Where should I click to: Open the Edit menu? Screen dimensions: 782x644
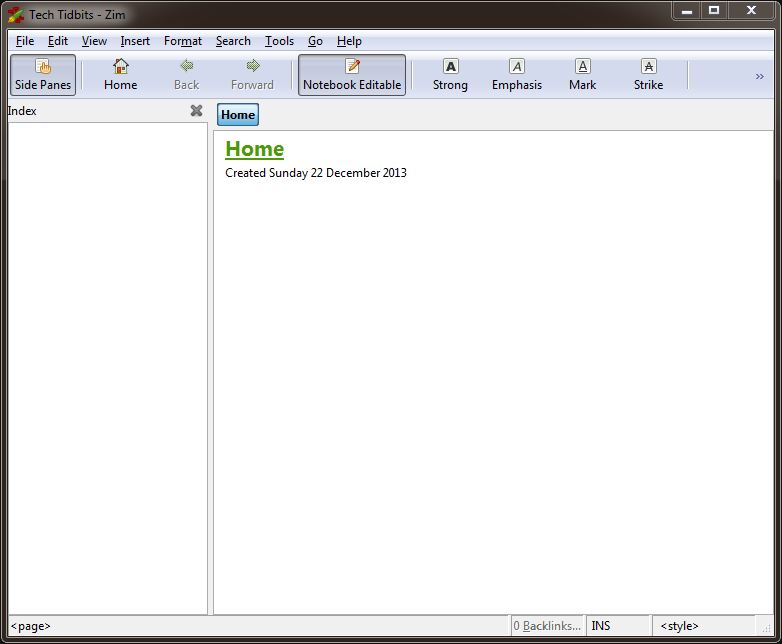58,41
